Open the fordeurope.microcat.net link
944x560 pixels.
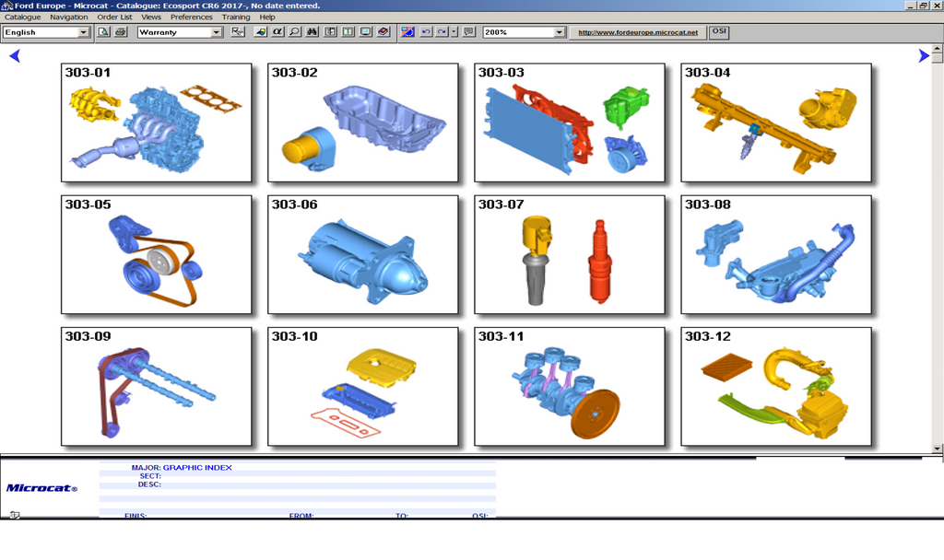(638, 32)
